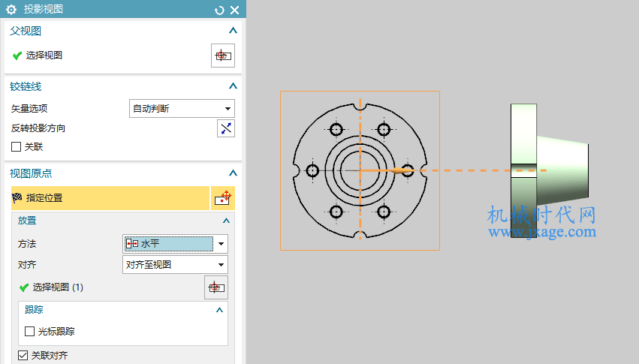Collapse the 铰链线 section
Screen dimensions: 639x364
[233, 86]
